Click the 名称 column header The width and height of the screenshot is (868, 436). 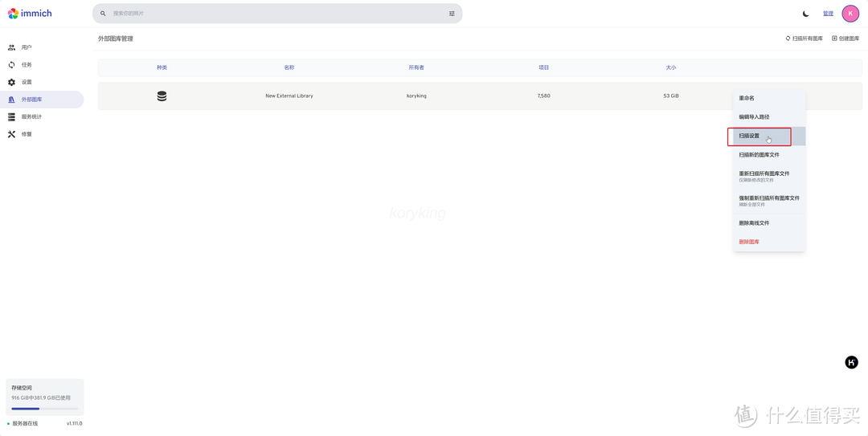click(289, 67)
